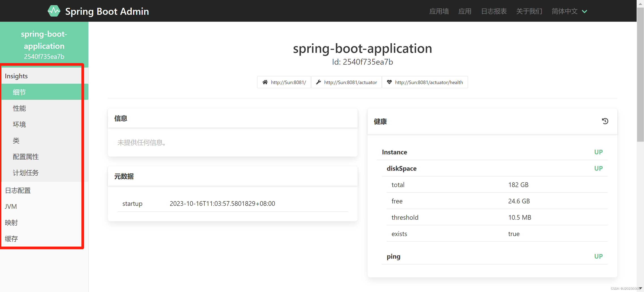
Task: Click the wrench icon on the actuator link
Action: coord(318,82)
